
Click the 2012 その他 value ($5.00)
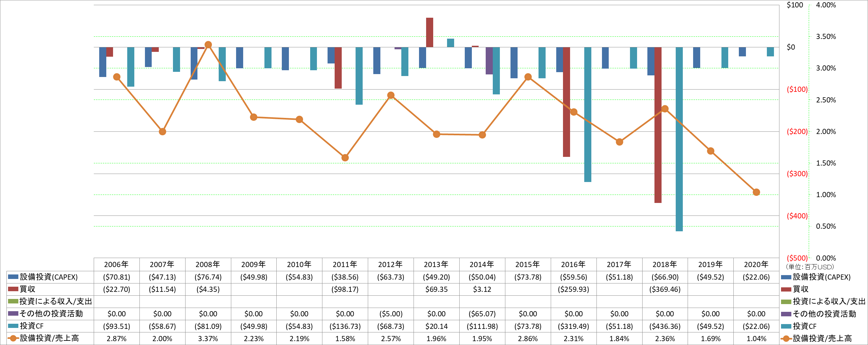tap(391, 314)
